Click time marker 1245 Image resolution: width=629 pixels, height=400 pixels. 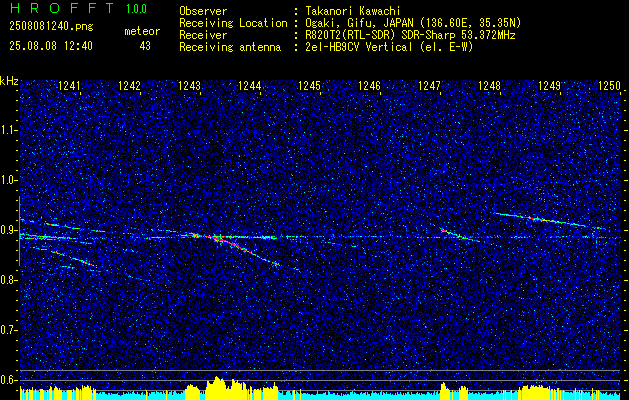click(x=310, y=86)
